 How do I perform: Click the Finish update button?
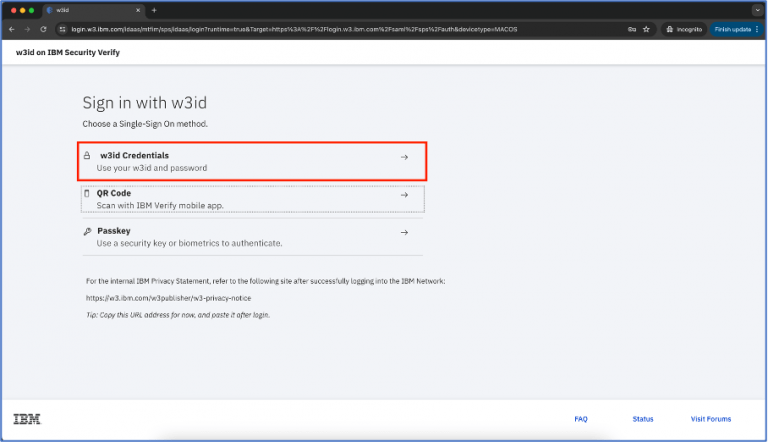[x=732, y=29]
